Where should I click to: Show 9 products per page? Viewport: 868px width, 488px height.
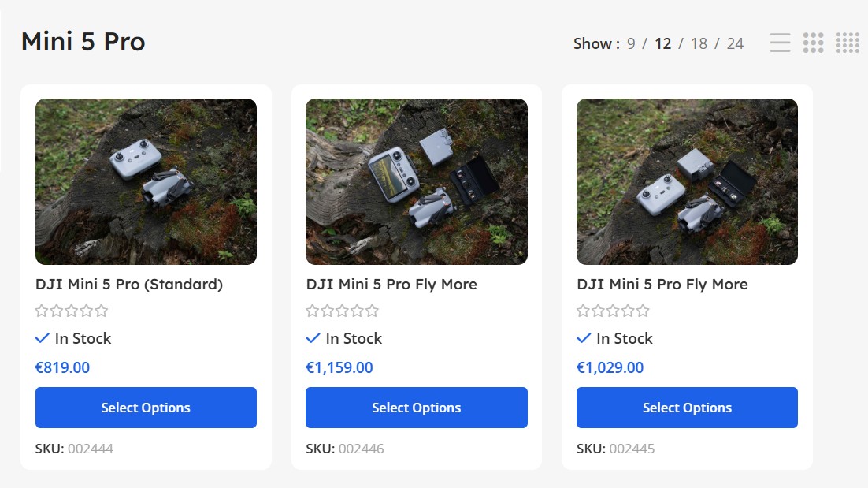631,43
